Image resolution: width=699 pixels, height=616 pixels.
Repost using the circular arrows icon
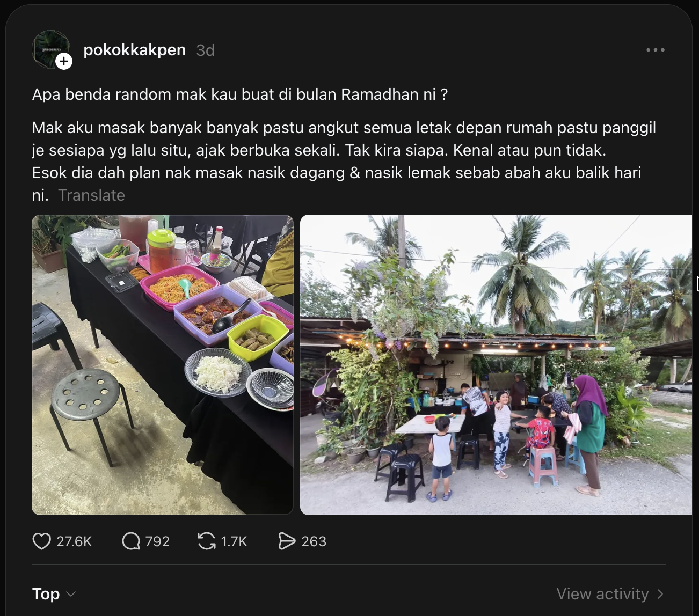tap(207, 541)
